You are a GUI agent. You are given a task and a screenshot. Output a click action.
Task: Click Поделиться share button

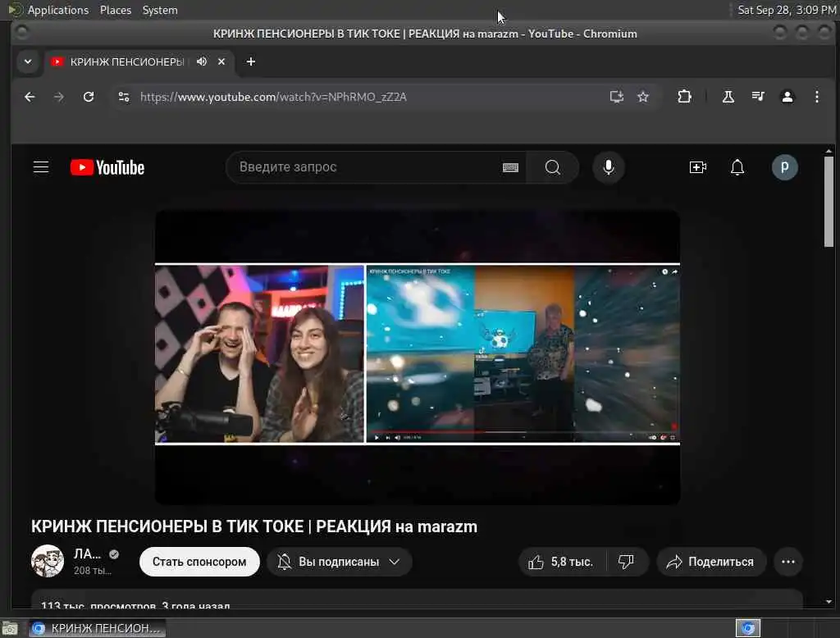[711, 562]
